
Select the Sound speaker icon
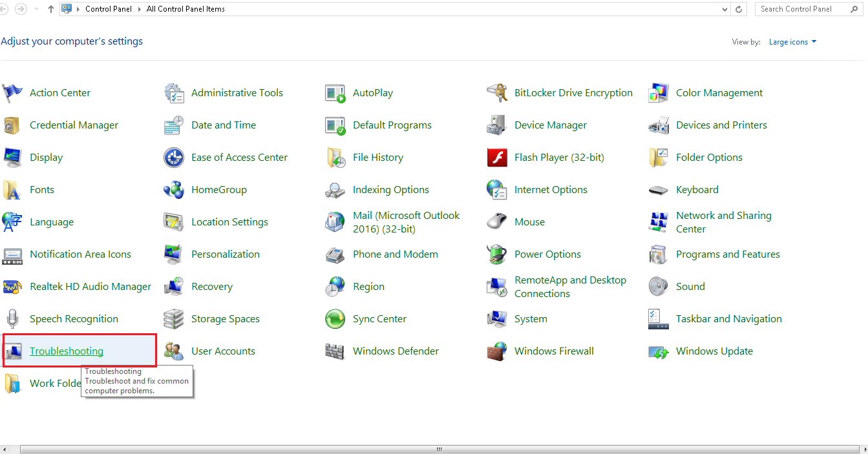(658, 287)
